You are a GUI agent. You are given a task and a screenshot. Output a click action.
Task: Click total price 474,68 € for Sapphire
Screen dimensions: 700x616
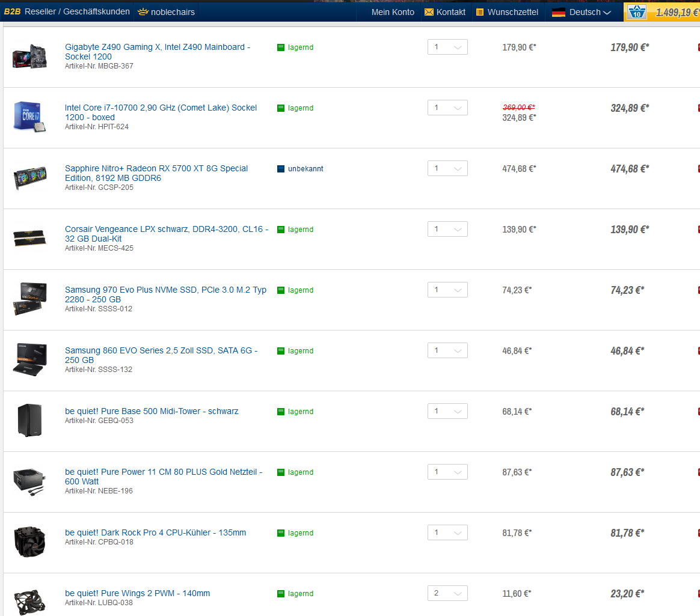[x=630, y=169]
